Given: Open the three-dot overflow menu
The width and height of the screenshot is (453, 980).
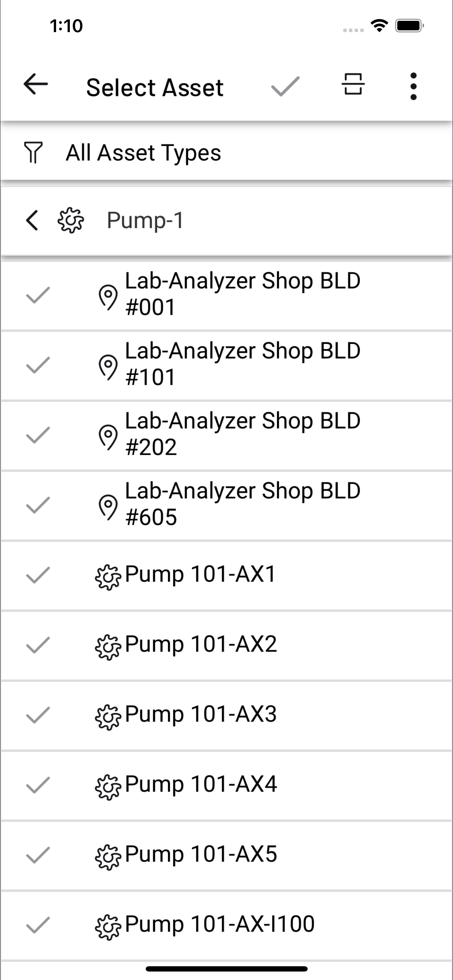Looking at the screenshot, I should (413, 86).
